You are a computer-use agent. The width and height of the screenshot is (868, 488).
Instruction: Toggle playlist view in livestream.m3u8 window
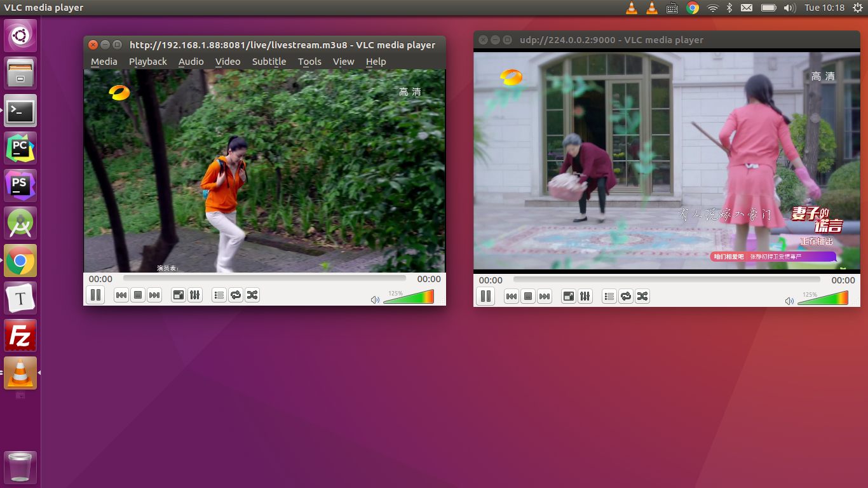219,295
